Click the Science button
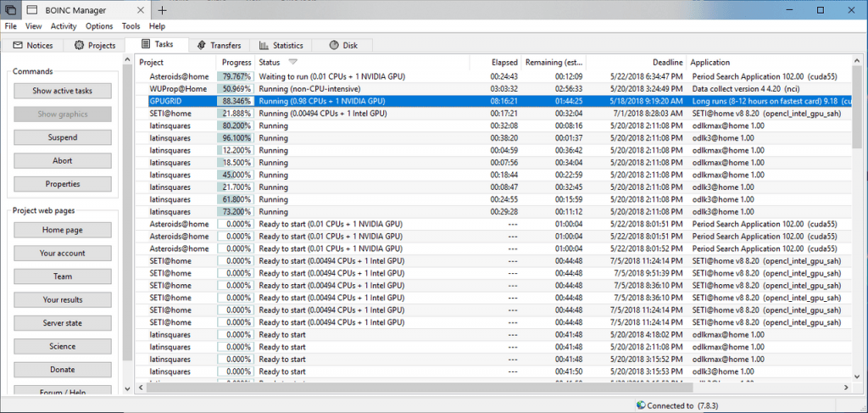 63,346
